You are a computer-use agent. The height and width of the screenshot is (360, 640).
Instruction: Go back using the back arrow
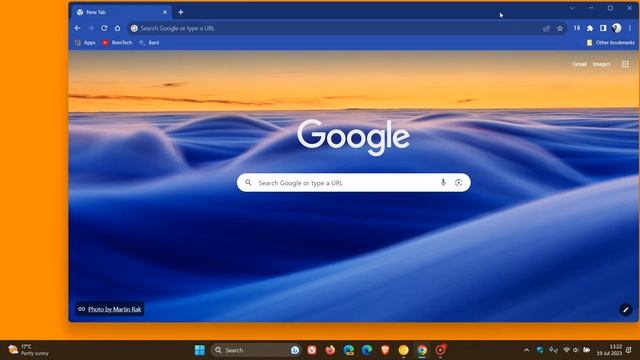78,28
